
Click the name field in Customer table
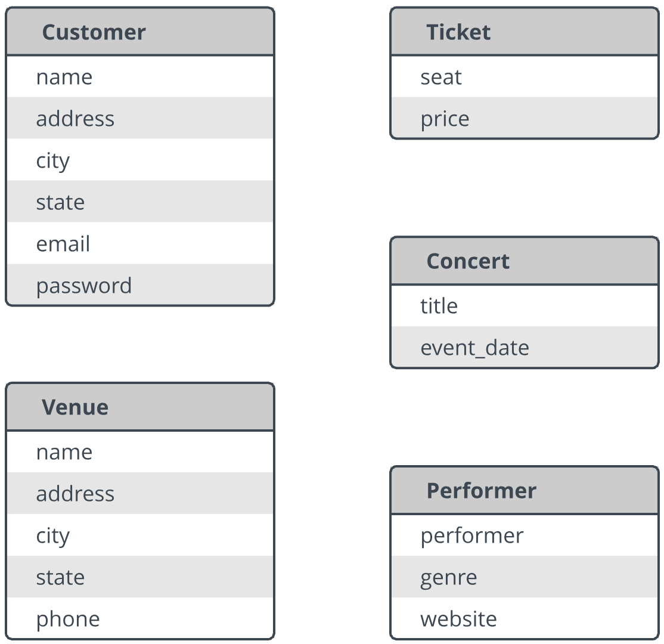[140, 77]
